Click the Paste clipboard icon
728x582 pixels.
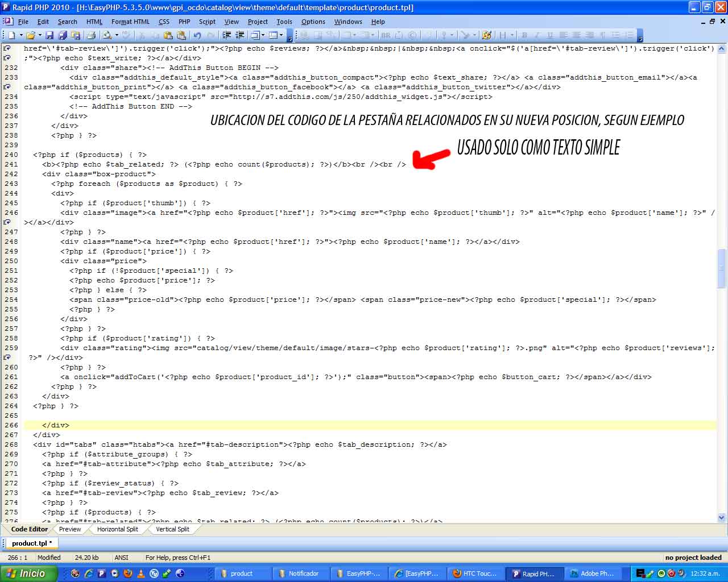(168, 35)
